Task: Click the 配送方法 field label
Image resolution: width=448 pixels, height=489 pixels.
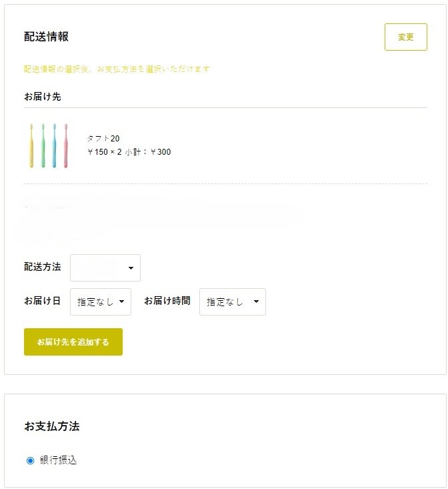Action: tap(42, 267)
